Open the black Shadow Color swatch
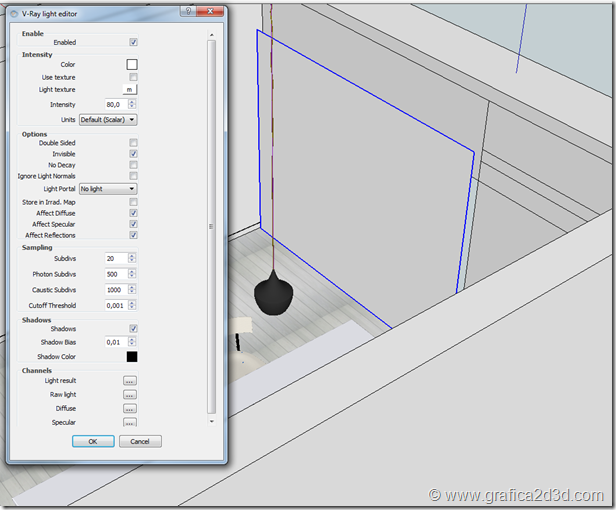The width and height of the screenshot is (616, 510). (131, 356)
